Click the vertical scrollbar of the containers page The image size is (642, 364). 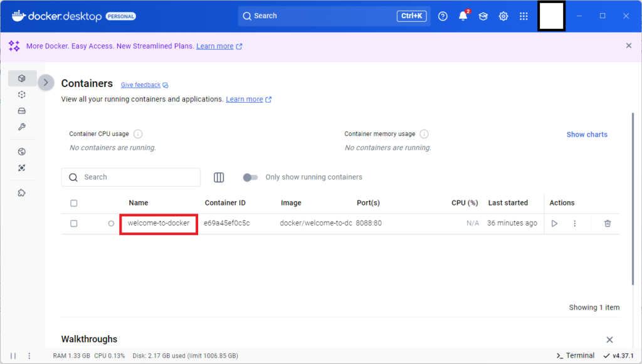[x=633, y=199]
